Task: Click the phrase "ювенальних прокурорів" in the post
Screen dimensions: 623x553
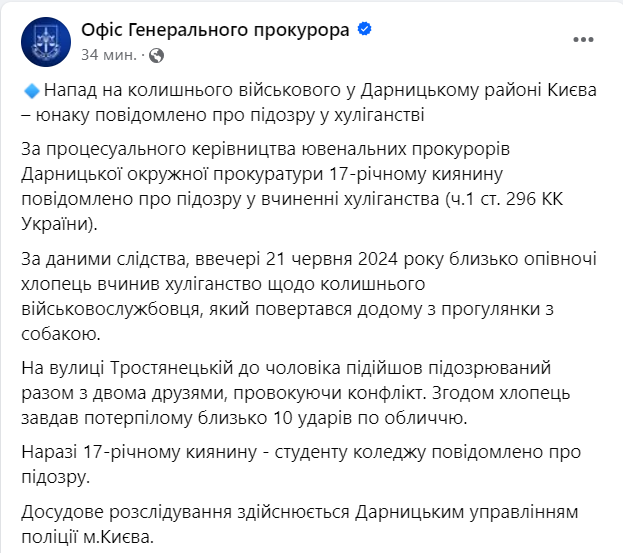Action: pyautogui.click(x=399, y=149)
